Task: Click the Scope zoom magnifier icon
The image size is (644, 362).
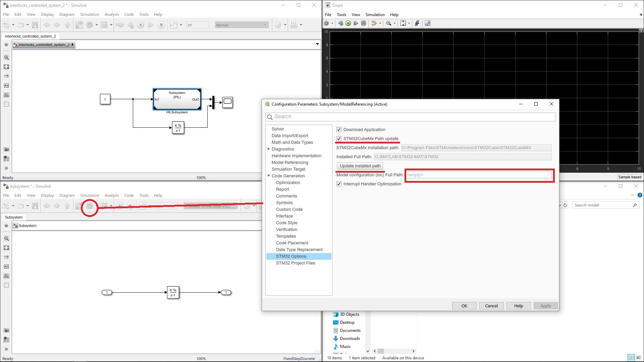Action: click(x=388, y=23)
